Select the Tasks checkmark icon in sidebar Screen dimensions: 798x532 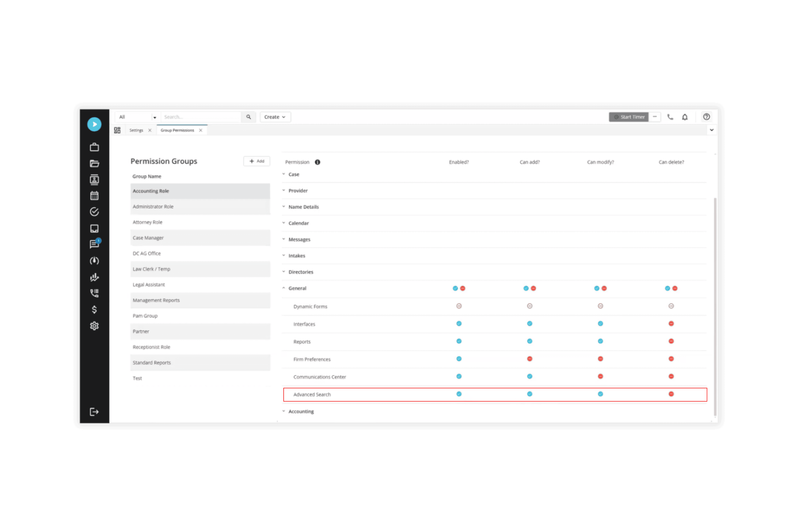coord(94,212)
